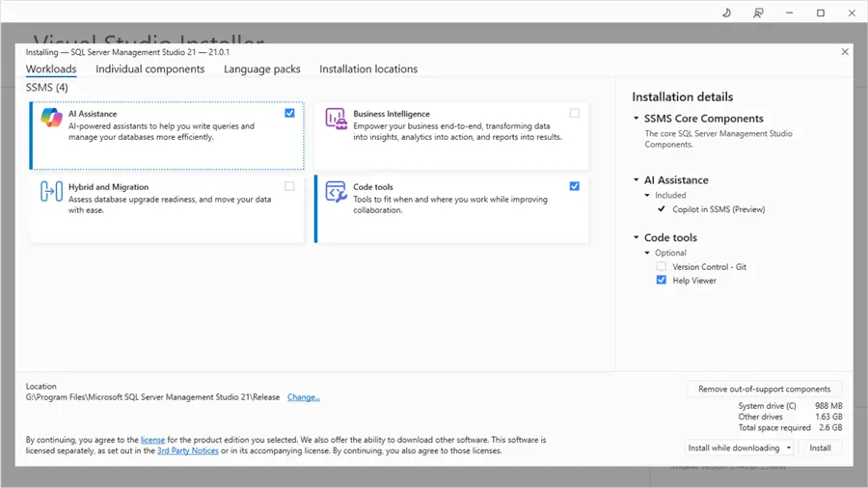Click the Hybrid and Migration icon
Screen dimensions: 868x488
click(x=51, y=191)
